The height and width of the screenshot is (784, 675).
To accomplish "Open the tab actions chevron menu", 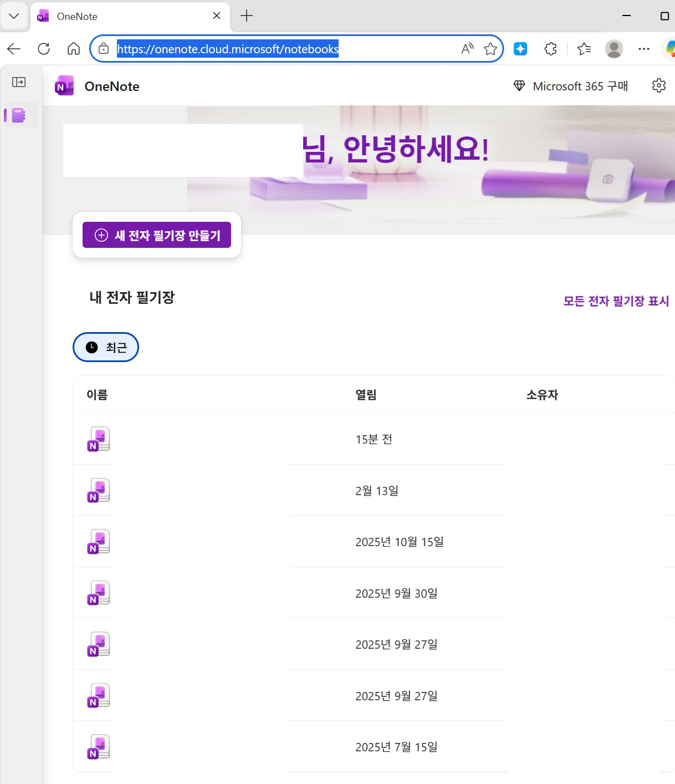I will [14, 16].
